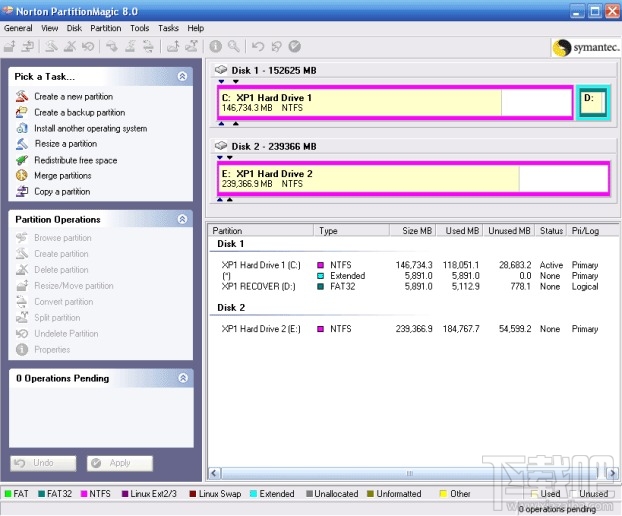This screenshot has width=622, height=516.
Task: Click the Discard all changes toolbar icon
Action: (276, 47)
